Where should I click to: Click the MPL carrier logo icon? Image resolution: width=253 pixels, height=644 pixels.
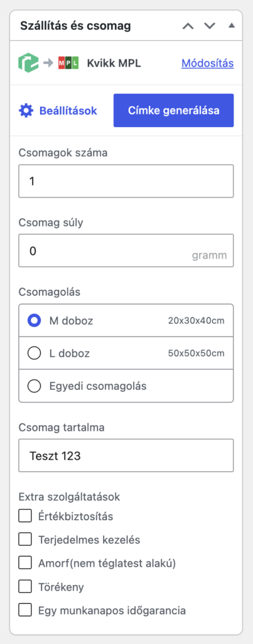pyautogui.click(x=68, y=64)
